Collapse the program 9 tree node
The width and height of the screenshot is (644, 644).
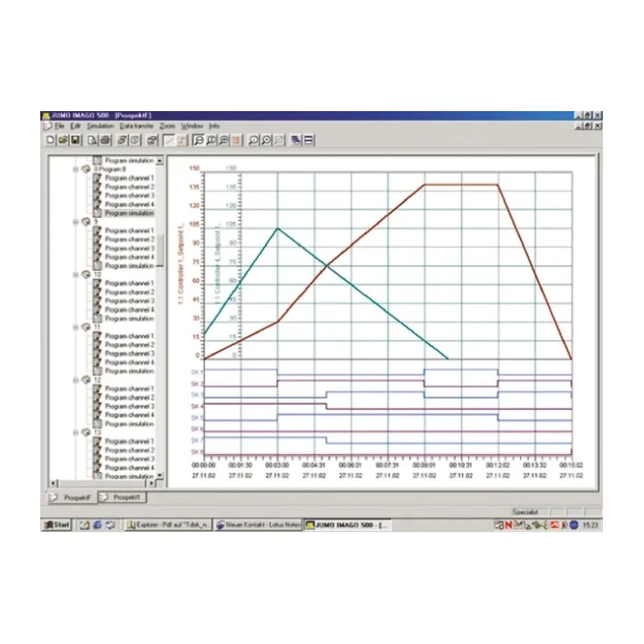[76, 222]
